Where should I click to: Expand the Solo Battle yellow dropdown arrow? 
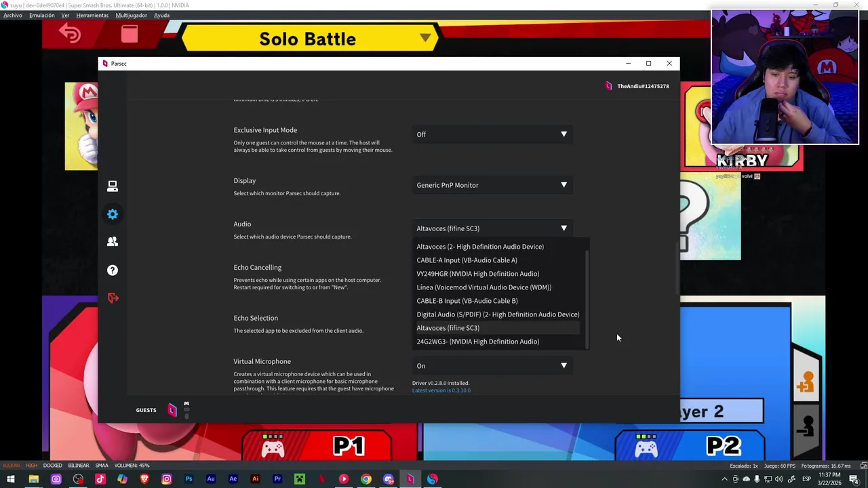click(425, 38)
